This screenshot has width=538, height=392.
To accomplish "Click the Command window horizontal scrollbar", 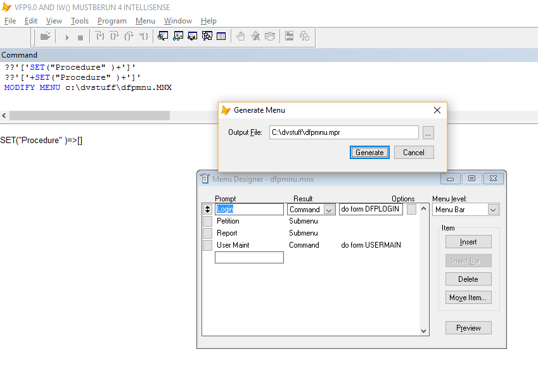I will coord(89,115).
